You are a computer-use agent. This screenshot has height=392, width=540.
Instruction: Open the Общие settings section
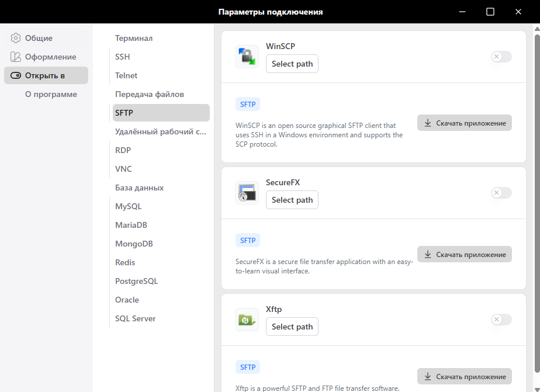(x=46, y=38)
